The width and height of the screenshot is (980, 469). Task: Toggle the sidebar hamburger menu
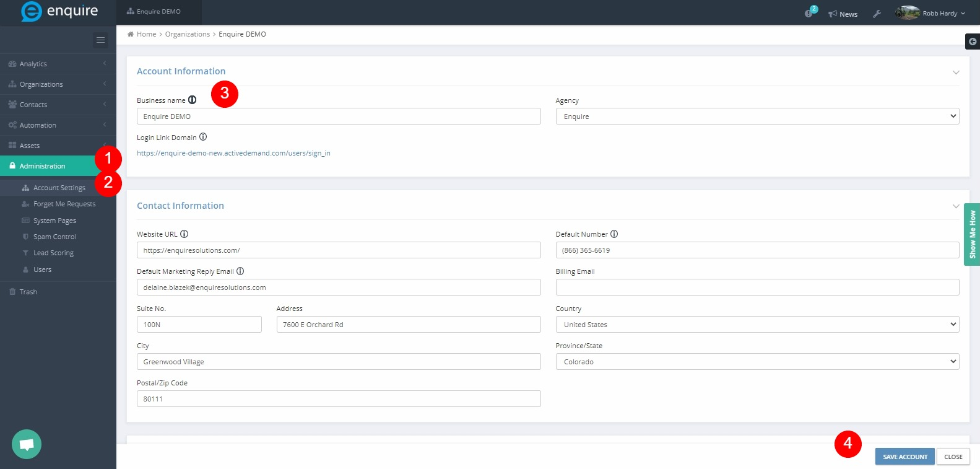(x=100, y=40)
